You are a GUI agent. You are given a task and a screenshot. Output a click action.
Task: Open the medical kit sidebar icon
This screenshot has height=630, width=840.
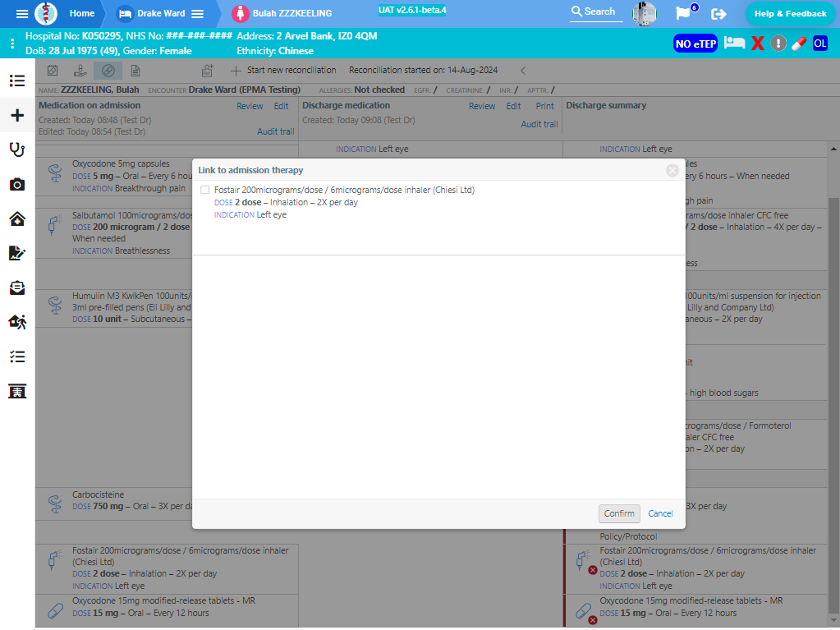[17, 287]
